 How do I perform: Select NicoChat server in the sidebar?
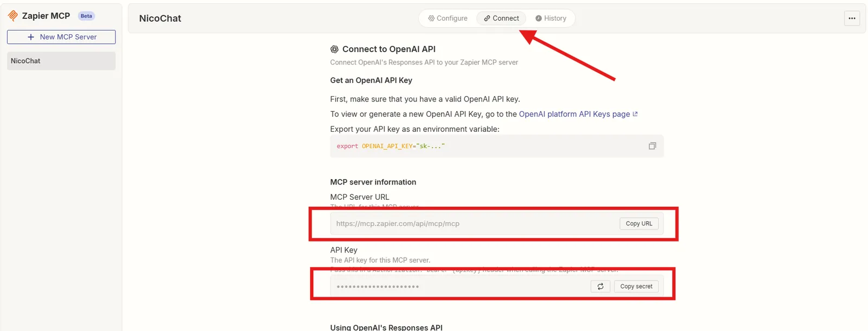(x=61, y=61)
